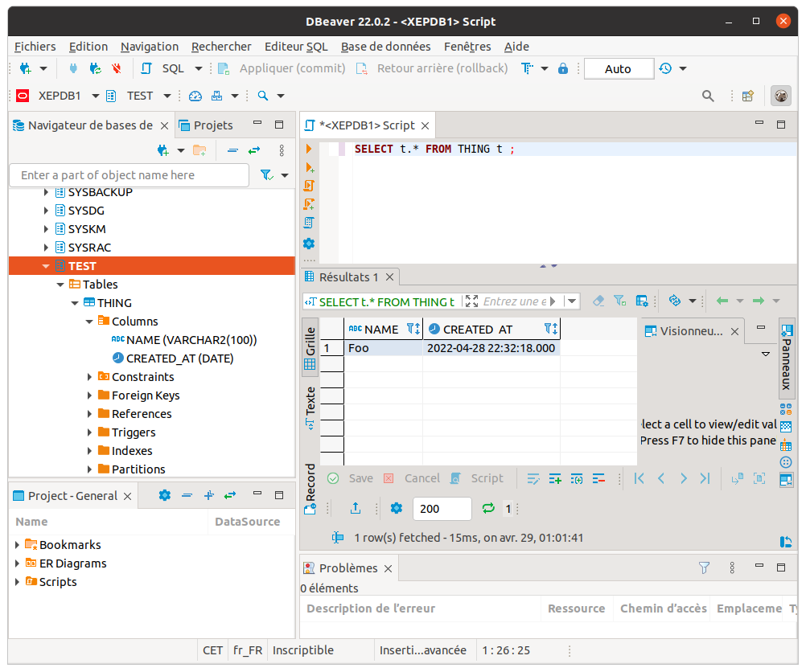
Task: Add a new row using the green plus icon
Action: (x=554, y=478)
